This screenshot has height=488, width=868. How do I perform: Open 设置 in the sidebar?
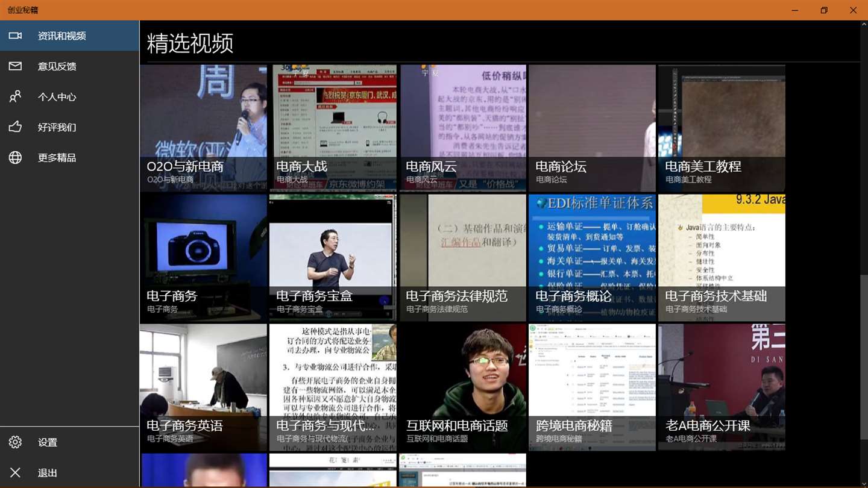[x=69, y=442]
